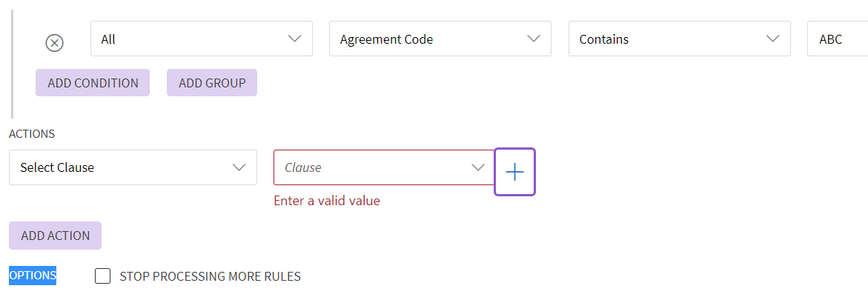Click the highlighted Options heading
The image size is (868, 300).
coord(33,276)
